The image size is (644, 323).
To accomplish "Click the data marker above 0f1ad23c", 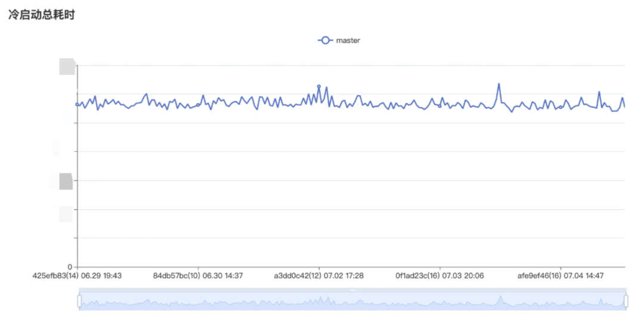I will [439, 106].
